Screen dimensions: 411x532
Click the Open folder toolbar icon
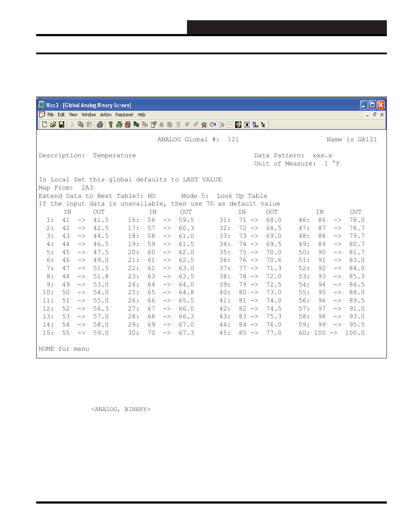click(x=53, y=124)
